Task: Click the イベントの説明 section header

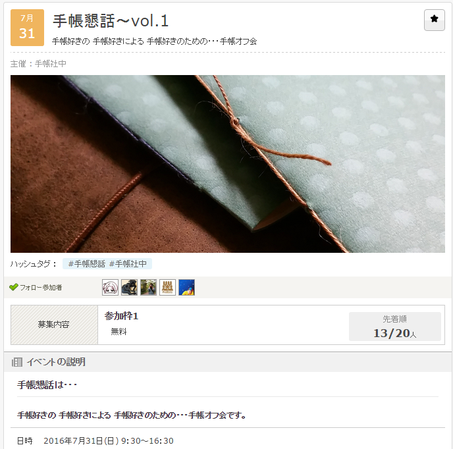Action: coord(228,362)
